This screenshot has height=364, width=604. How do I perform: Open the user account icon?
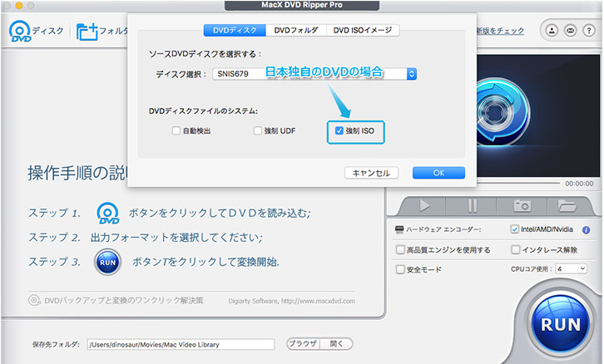coord(552,31)
